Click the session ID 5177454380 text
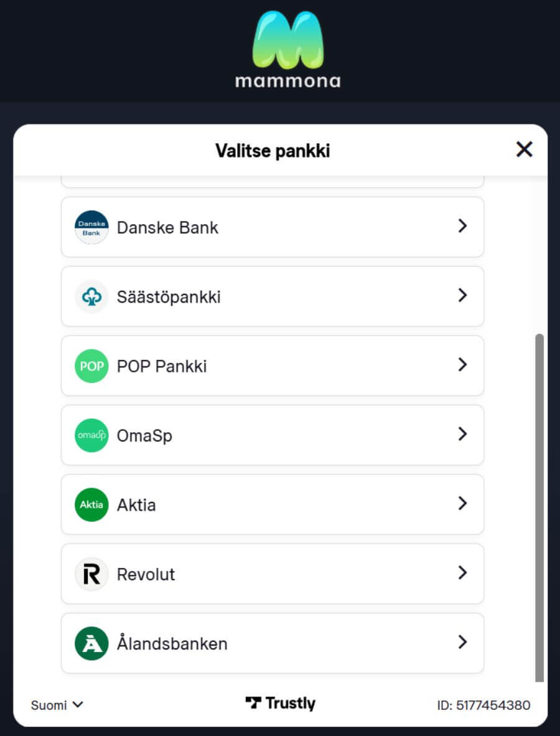Image resolution: width=560 pixels, height=736 pixels. [x=483, y=705]
